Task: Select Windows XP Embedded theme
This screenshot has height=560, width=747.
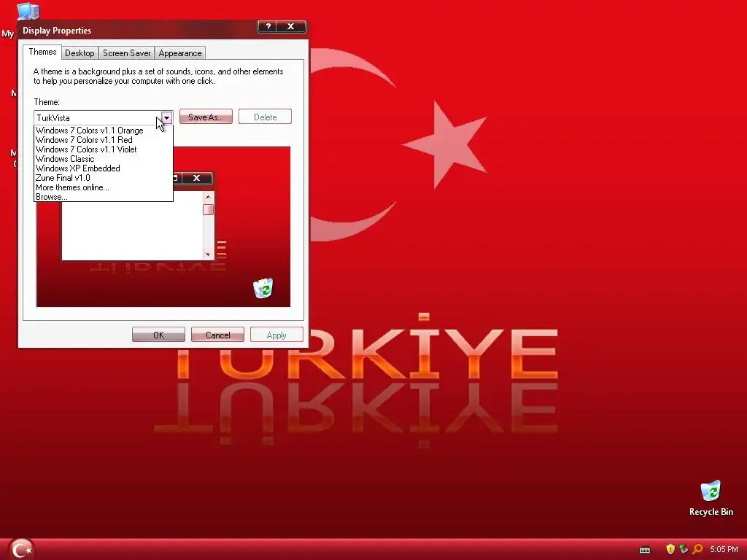Action: pos(104,168)
